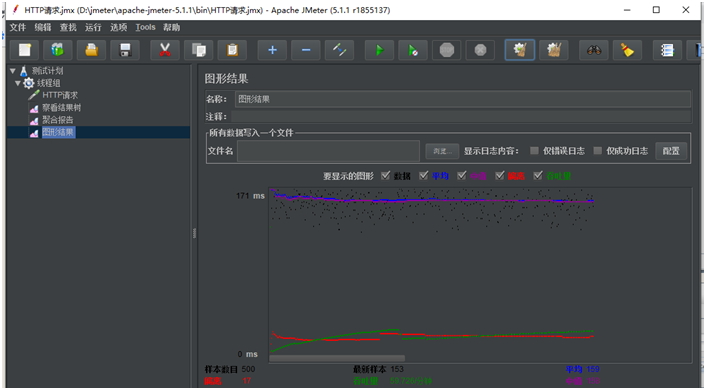Collapse all nodes with minus icon
Viewport: 706px width, 390px height.
pos(306,50)
